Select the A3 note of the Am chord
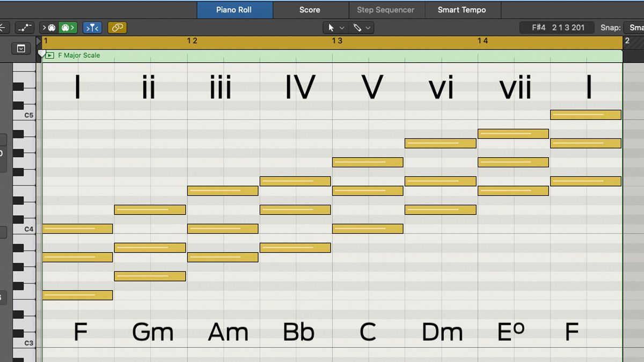Viewport: 644px width, 362px height. pos(223,257)
